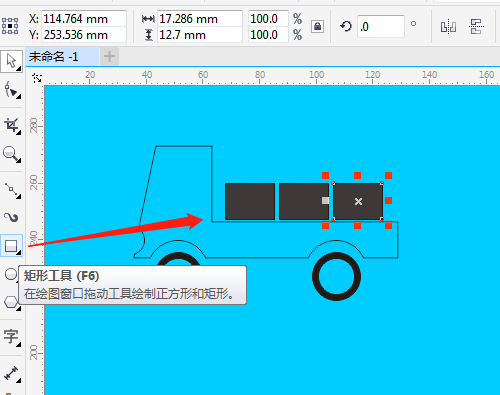Viewport: 500px width, 395px height.
Task: Select the Rectangle tool
Action: click(x=11, y=246)
